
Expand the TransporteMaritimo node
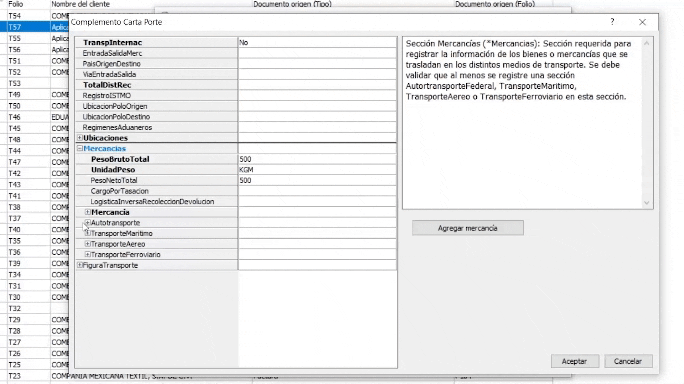click(x=88, y=233)
